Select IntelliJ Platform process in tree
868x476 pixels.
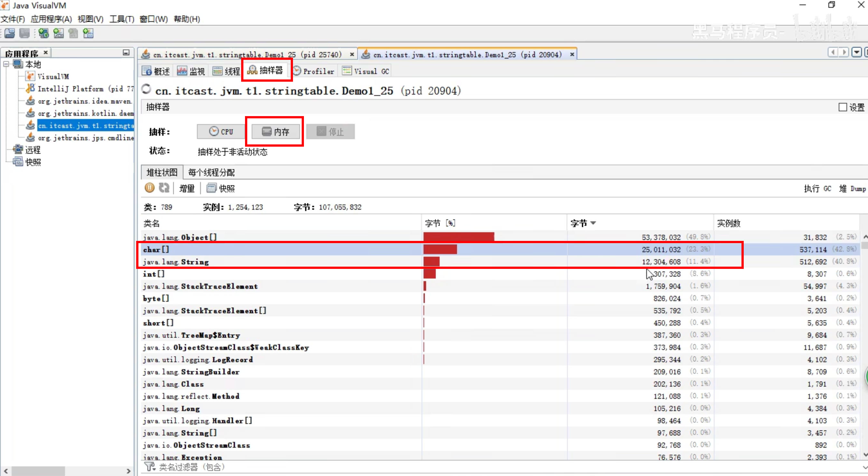click(x=71, y=88)
